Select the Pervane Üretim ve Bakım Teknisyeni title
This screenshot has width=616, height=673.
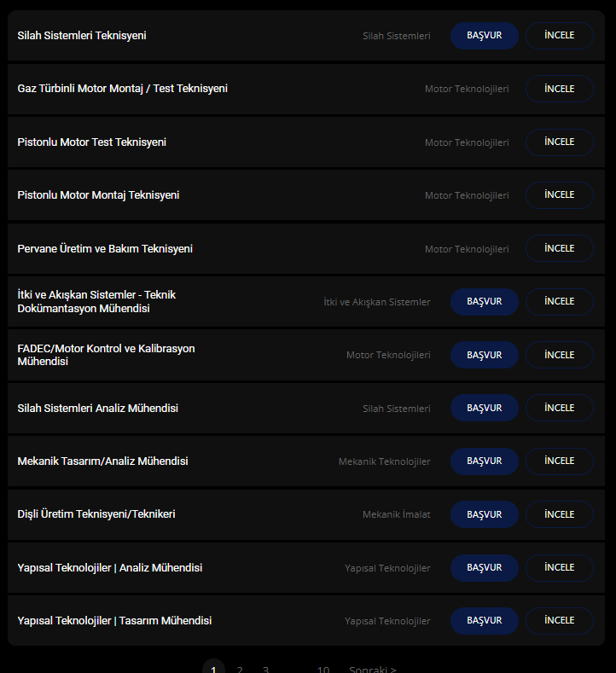105,248
